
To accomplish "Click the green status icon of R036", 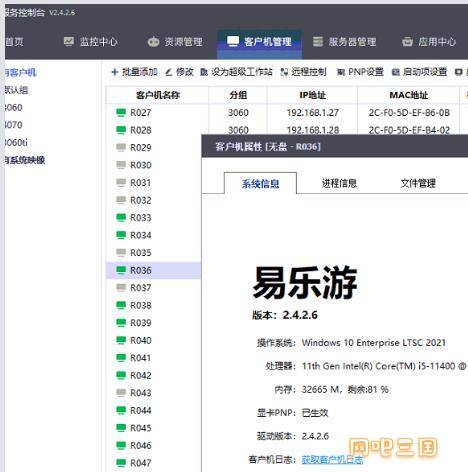I will click(x=121, y=270).
